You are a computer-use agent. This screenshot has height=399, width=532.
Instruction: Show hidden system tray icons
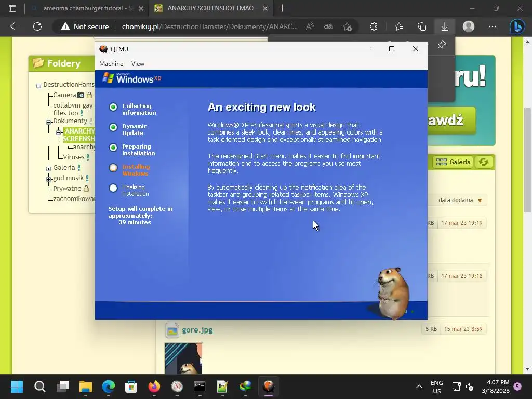coord(419,387)
